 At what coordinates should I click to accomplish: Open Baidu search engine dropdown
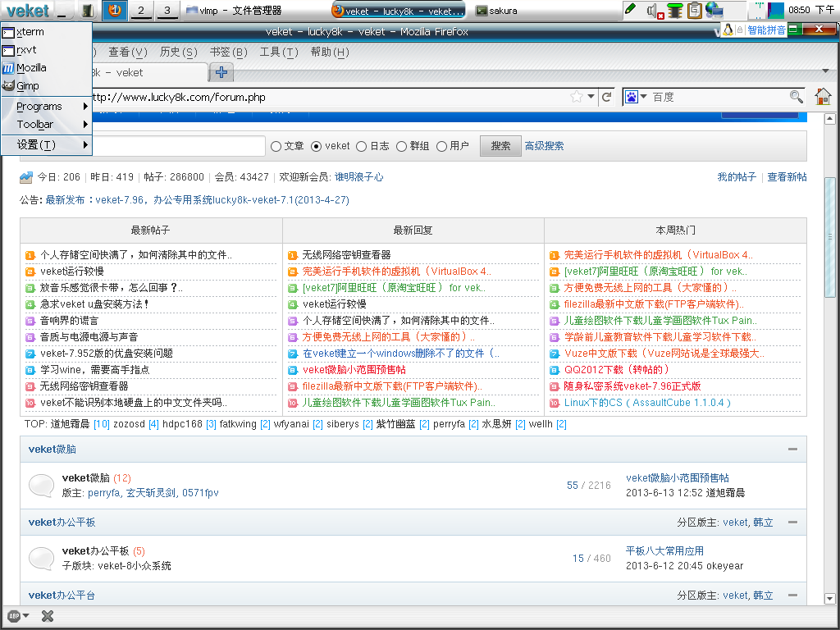636,97
